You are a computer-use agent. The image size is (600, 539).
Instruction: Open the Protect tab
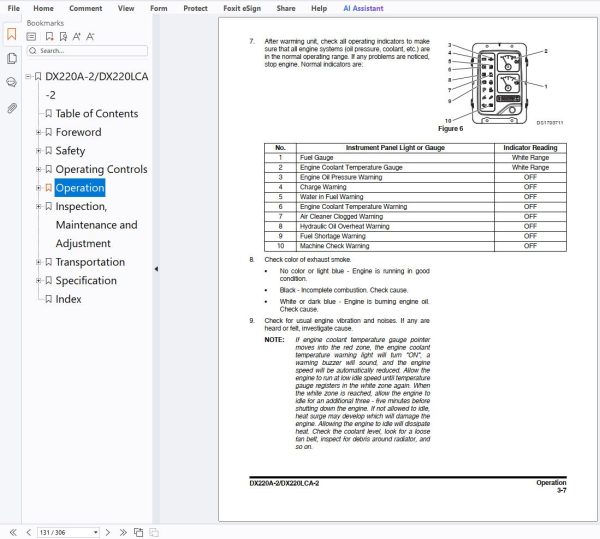pos(196,8)
